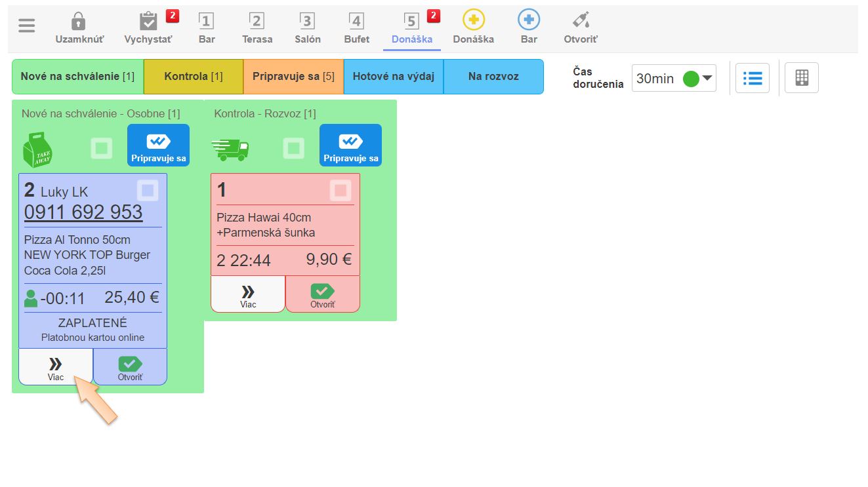Screen dimensions: 868x487
Task: Mark Rozvoz column orders as Pripravuje sa
Action: click(350, 146)
